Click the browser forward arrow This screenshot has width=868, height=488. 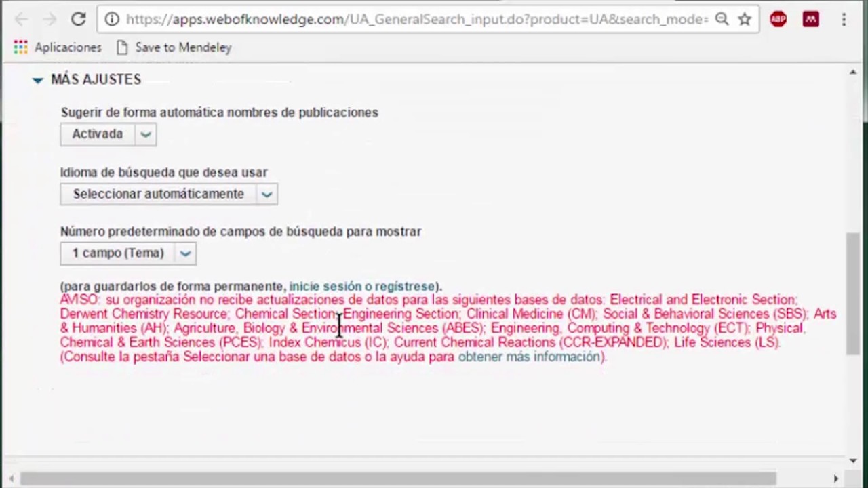50,19
